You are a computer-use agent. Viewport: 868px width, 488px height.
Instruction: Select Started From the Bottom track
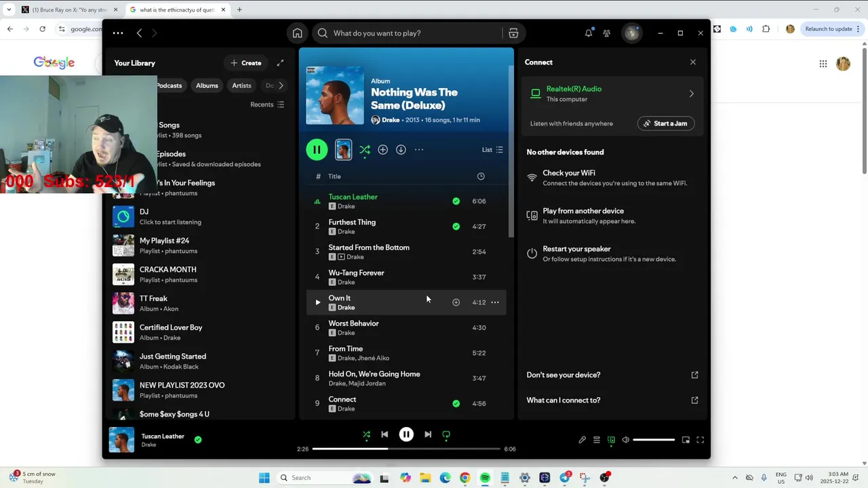tap(406, 251)
